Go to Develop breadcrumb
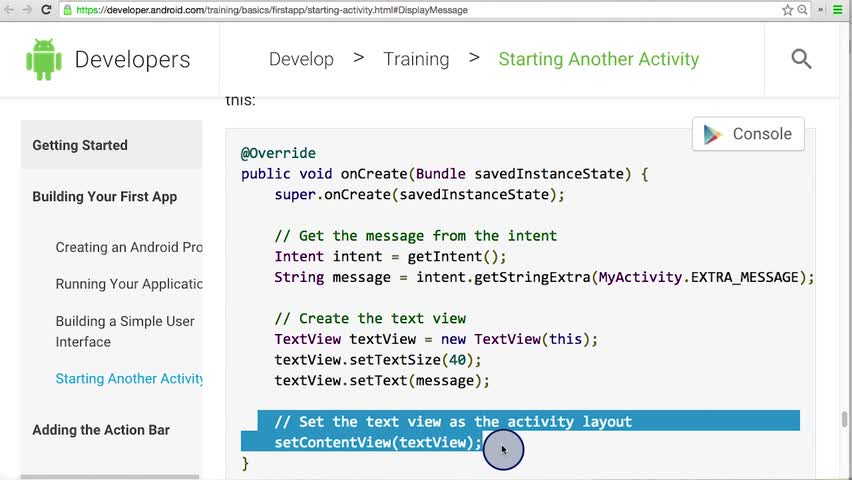The height and width of the screenshot is (480, 852). [x=301, y=59]
